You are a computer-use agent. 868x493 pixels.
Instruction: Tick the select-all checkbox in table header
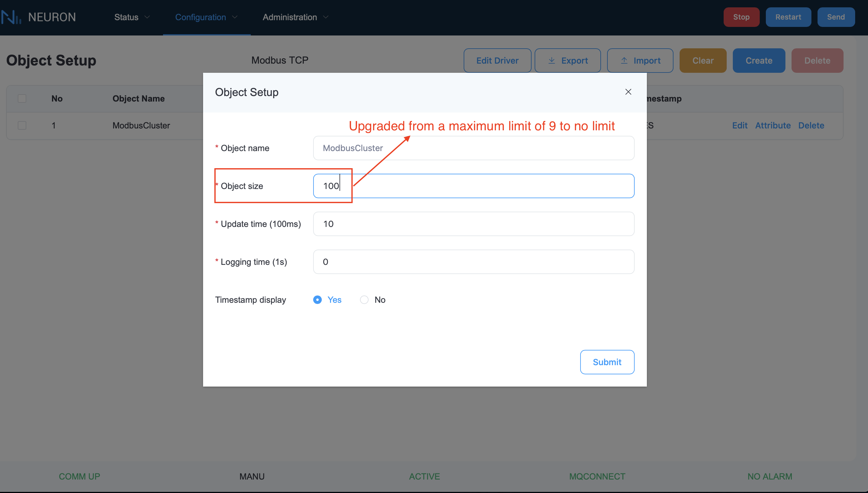pos(22,98)
